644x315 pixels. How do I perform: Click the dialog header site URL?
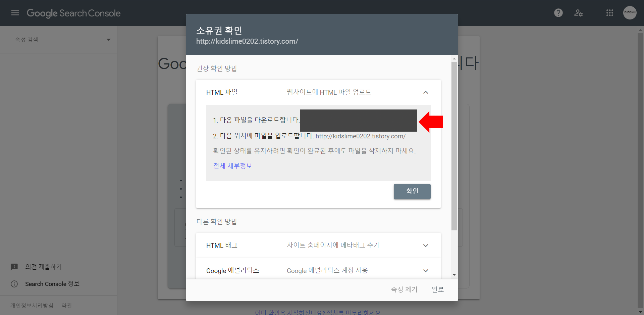tap(247, 41)
